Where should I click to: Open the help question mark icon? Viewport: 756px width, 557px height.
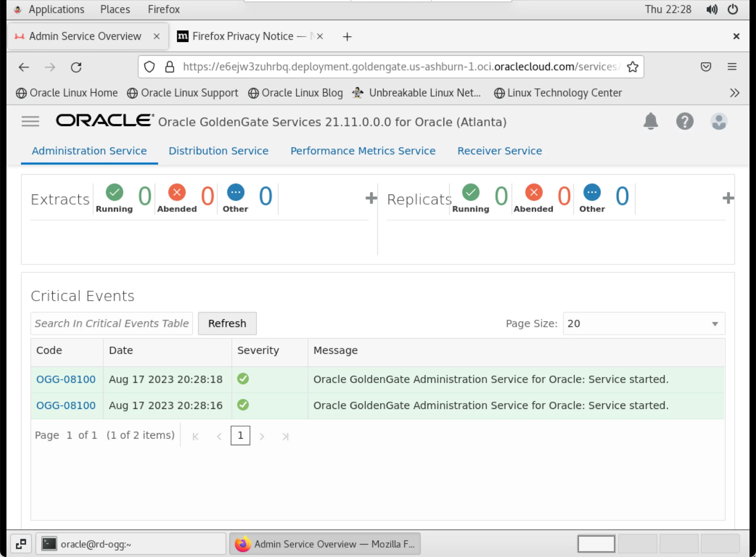coord(684,121)
